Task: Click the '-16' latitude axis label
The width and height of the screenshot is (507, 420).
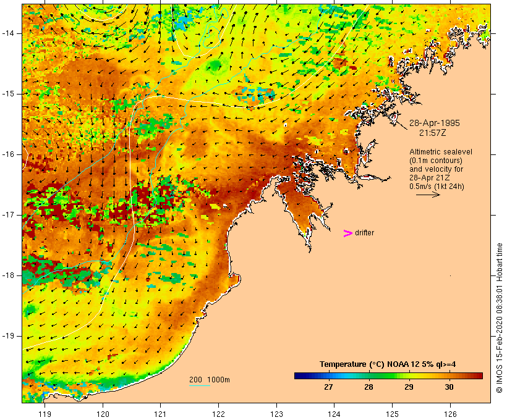Action: [x=8, y=154]
